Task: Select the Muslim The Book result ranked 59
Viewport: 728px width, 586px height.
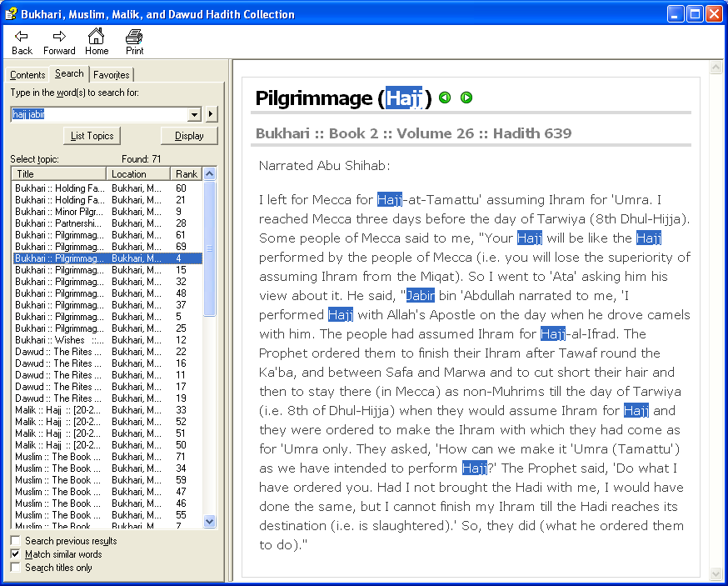Action: (107, 480)
